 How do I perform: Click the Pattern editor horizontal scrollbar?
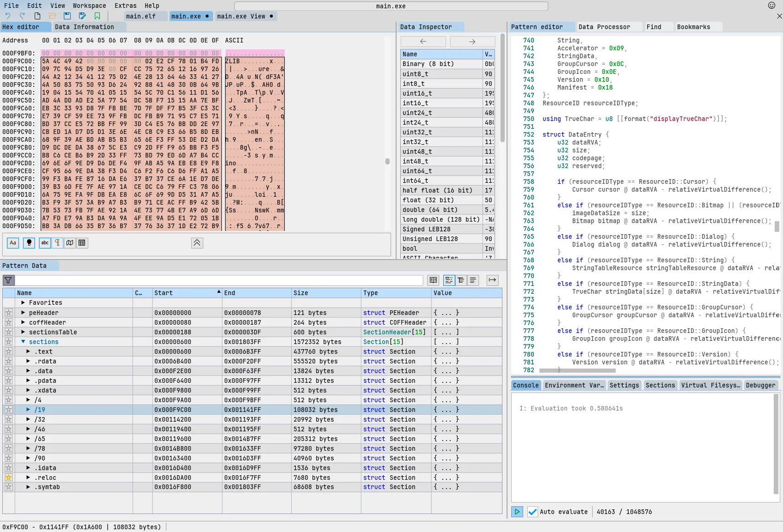577,370
